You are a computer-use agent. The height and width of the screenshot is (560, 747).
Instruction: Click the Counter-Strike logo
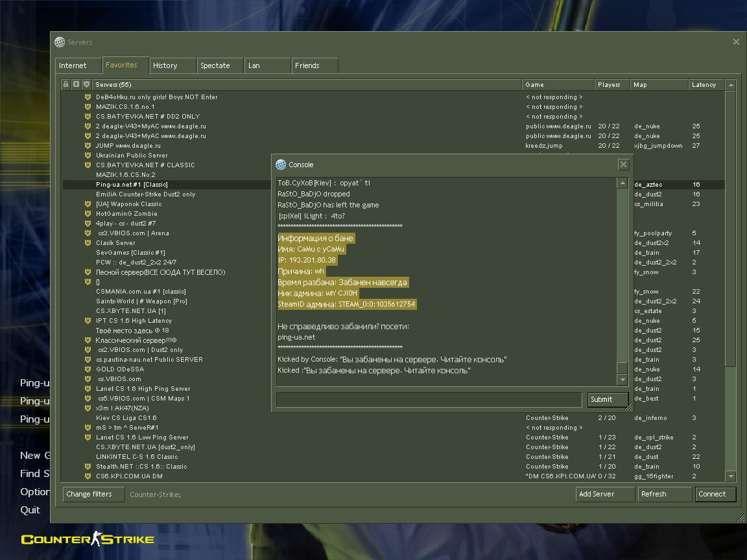[x=88, y=539]
